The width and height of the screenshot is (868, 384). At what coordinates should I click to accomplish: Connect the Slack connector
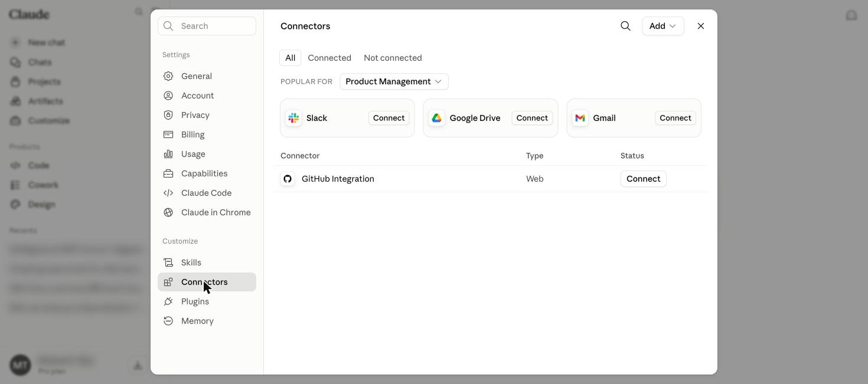(389, 118)
